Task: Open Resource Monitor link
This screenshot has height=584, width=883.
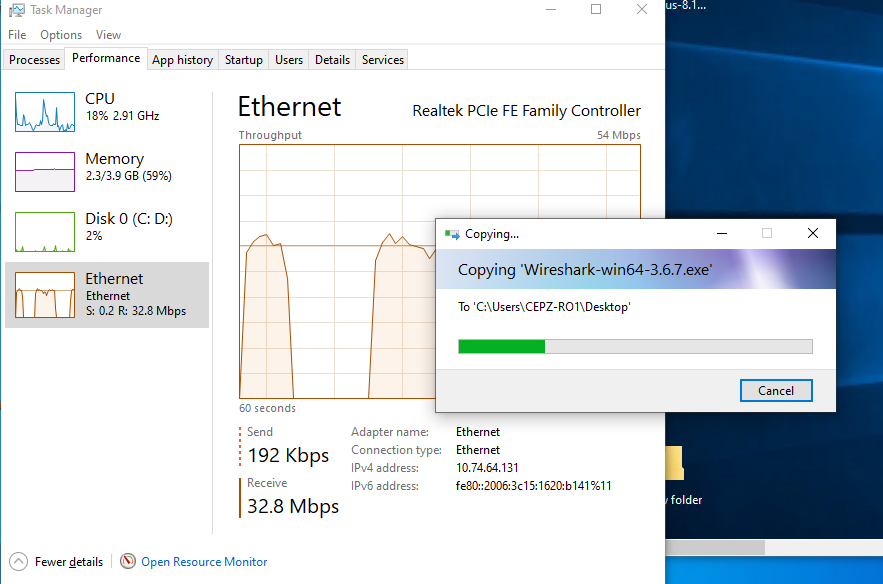Action: point(204,561)
